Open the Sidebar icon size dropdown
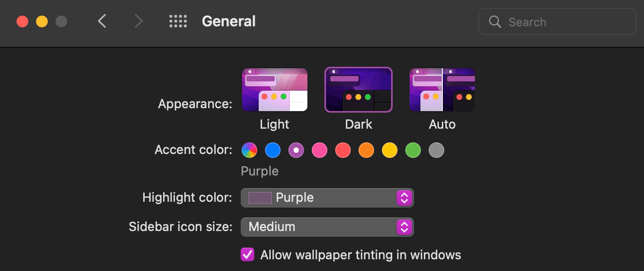The image size is (644, 271). [327, 227]
